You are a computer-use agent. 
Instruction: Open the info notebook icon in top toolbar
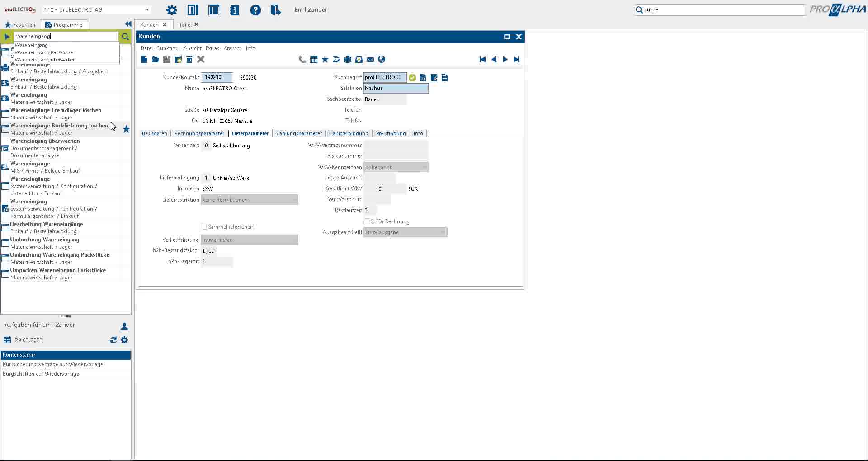click(x=235, y=10)
